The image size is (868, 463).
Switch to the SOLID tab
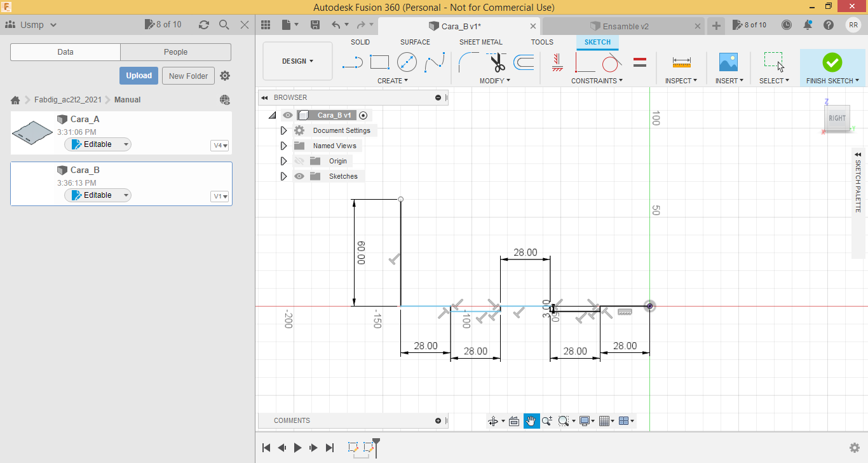[360, 42]
